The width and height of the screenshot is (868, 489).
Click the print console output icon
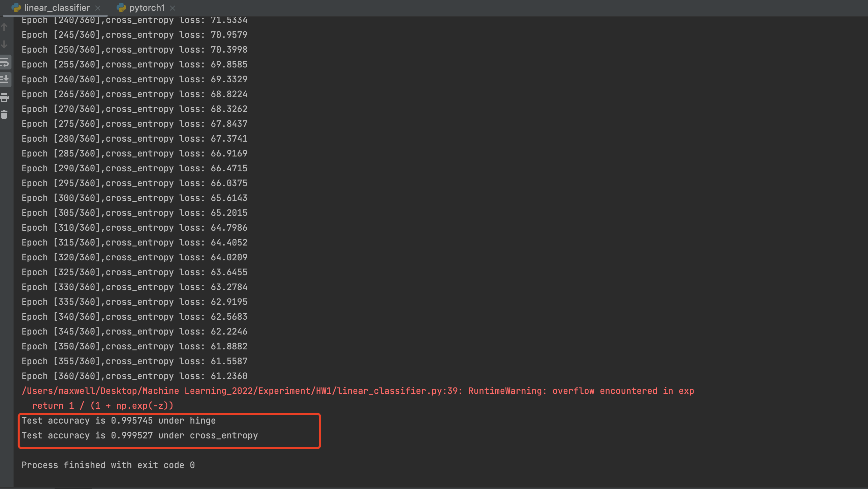pyautogui.click(x=4, y=97)
